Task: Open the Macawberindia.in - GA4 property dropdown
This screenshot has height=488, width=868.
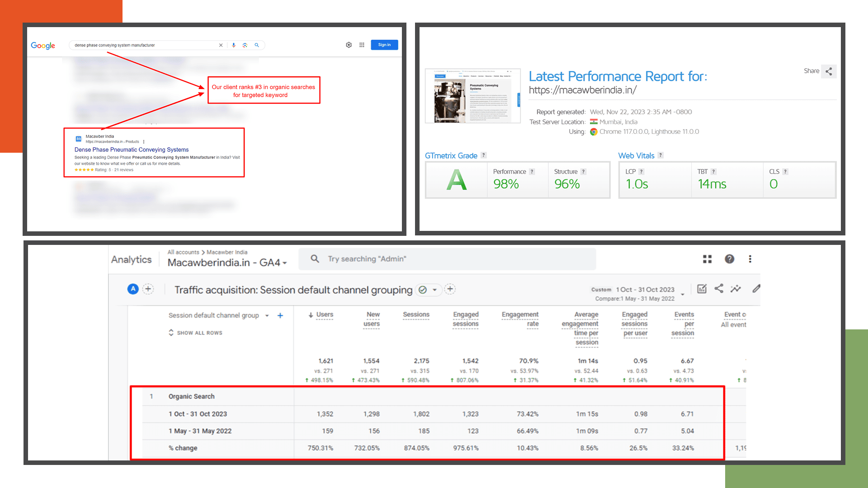Action: point(227,263)
